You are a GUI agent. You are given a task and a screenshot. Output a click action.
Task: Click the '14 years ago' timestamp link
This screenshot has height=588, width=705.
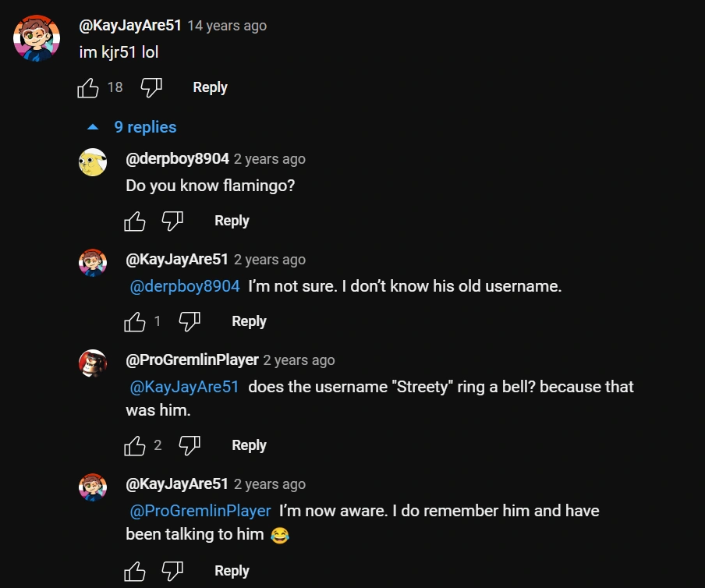coord(226,26)
